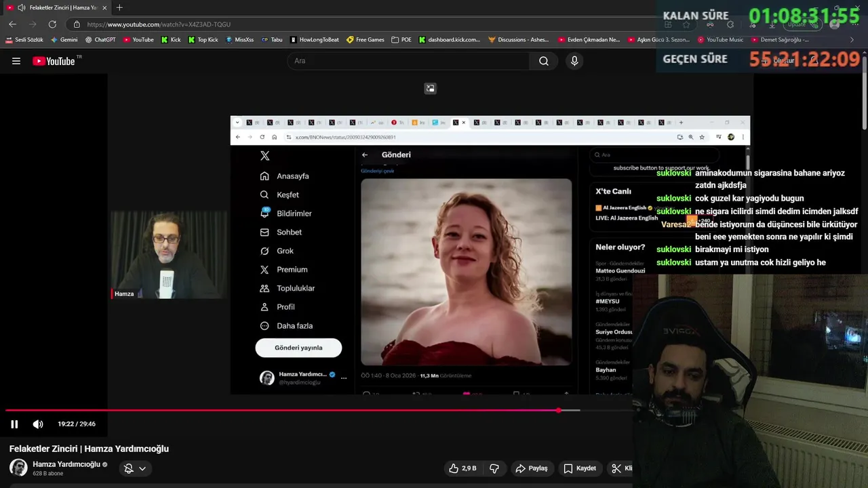Viewport: 868px width, 488px height.
Task: Mute the video player volume
Action: click(38, 424)
